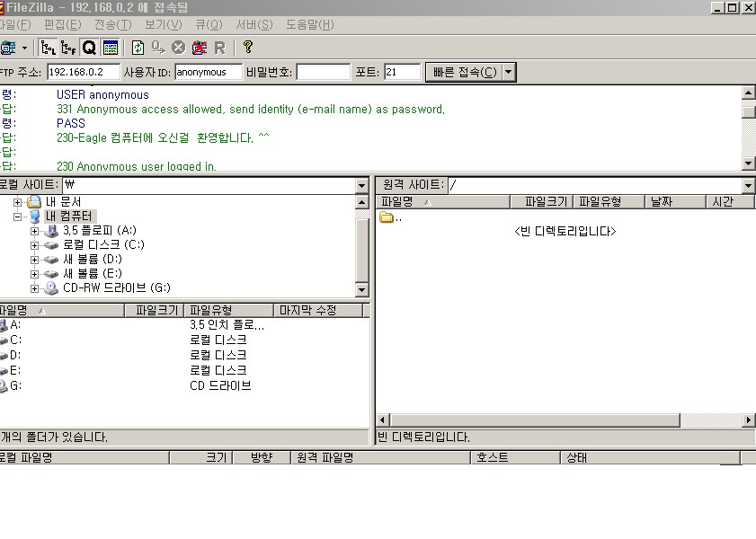
Task: Select the floppy drive icon for A:
Action: pyautogui.click(x=51, y=231)
